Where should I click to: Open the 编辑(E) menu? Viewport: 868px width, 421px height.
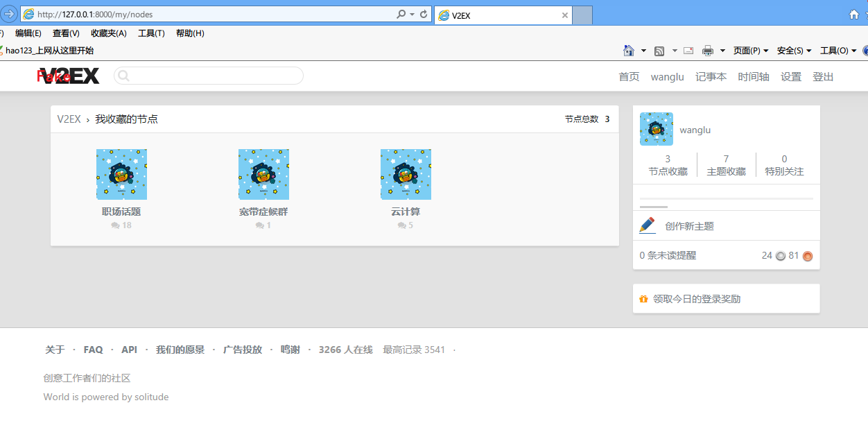click(28, 33)
